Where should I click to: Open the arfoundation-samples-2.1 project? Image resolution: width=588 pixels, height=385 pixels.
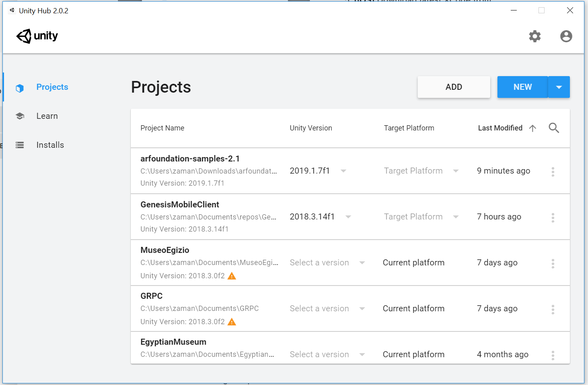[190, 159]
